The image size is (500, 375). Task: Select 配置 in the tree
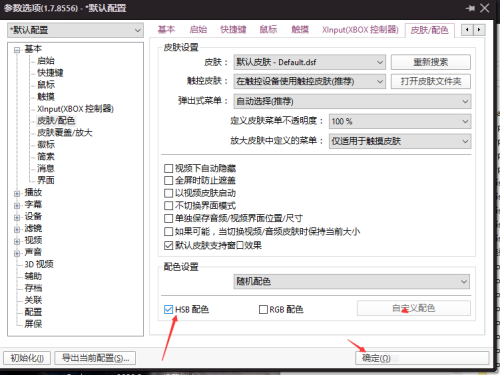point(33,312)
